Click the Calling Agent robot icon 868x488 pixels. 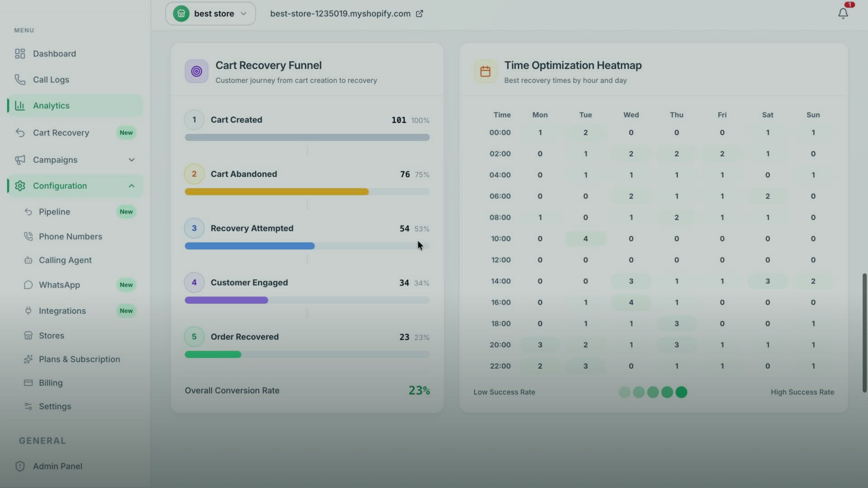click(28, 260)
